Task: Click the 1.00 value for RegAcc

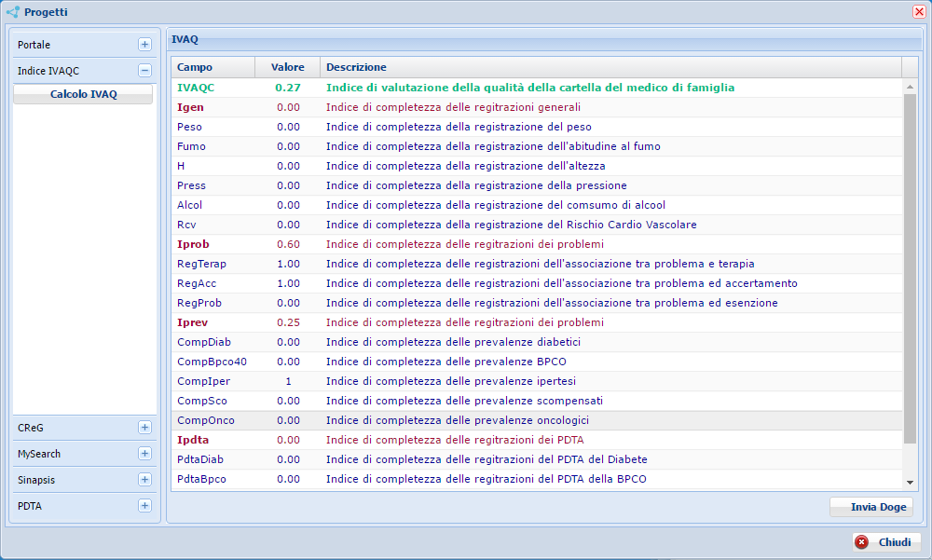Action: [x=288, y=283]
